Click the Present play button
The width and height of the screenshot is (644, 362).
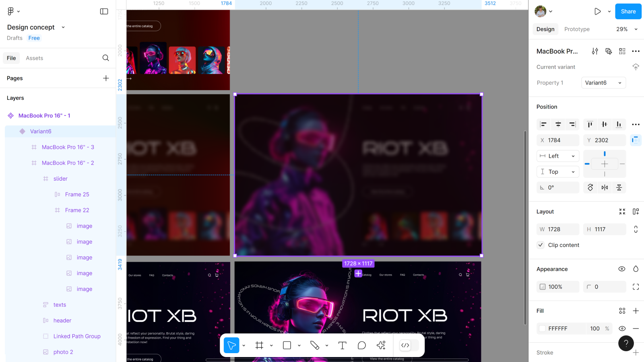tap(598, 11)
